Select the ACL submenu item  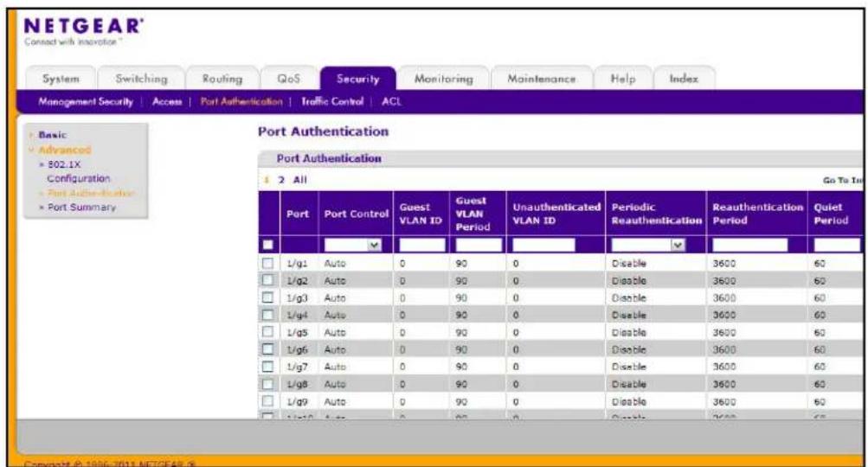(x=391, y=101)
